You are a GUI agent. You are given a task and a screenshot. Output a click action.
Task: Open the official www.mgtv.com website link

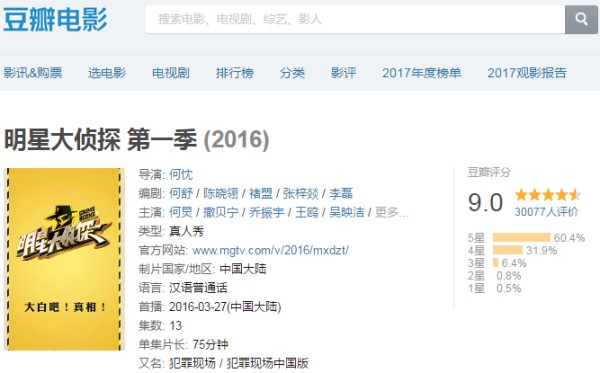coord(270,250)
